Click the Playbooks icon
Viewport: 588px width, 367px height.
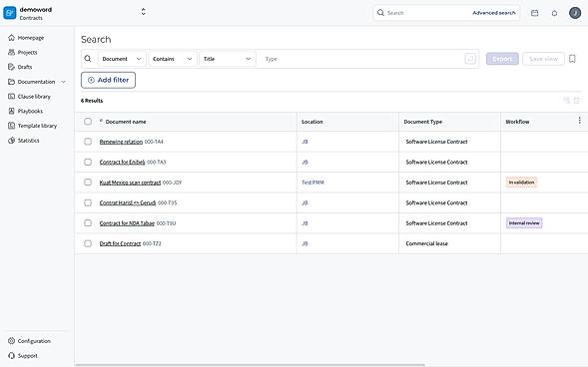click(x=11, y=111)
